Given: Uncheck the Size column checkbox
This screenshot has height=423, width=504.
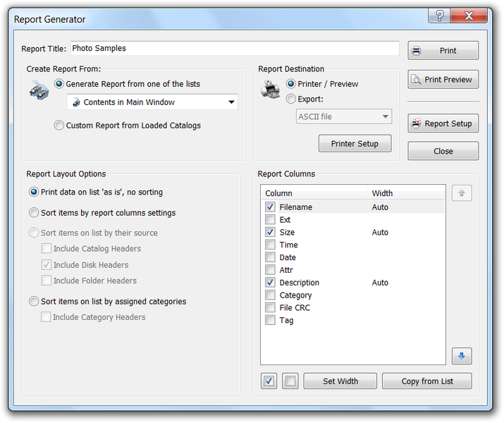Looking at the screenshot, I should pyautogui.click(x=271, y=232).
